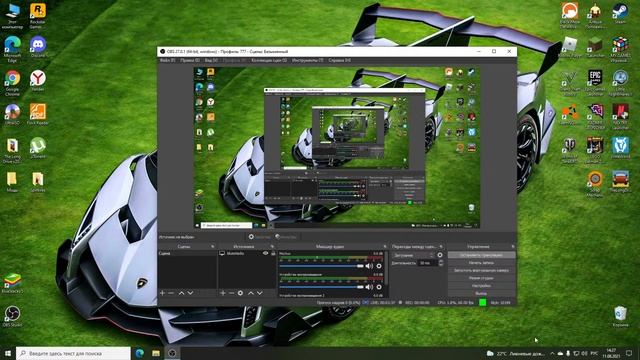Mute the second mixer channel speaker
Image resolution: width=640 pixels, height=360 pixels.
click(x=369, y=287)
